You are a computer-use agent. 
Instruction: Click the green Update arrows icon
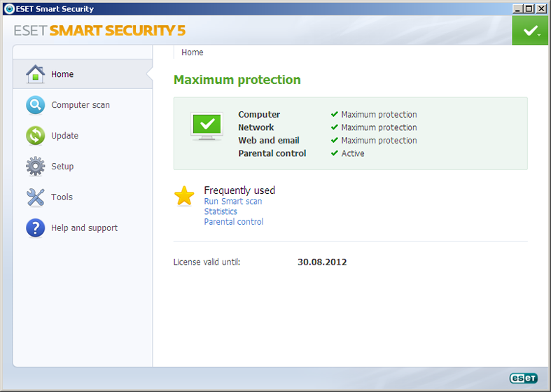click(x=36, y=136)
